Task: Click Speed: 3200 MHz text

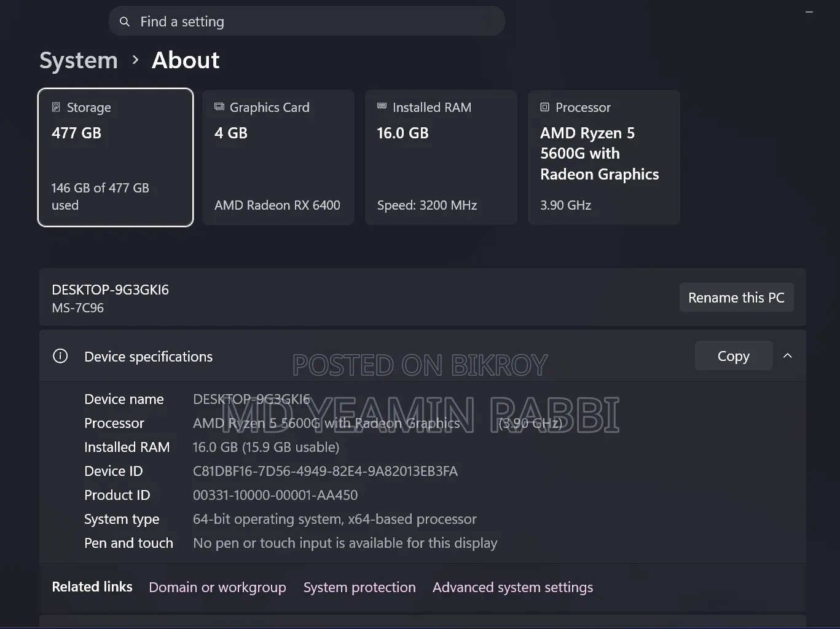Action: pyautogui.click(x=427, y=205)
